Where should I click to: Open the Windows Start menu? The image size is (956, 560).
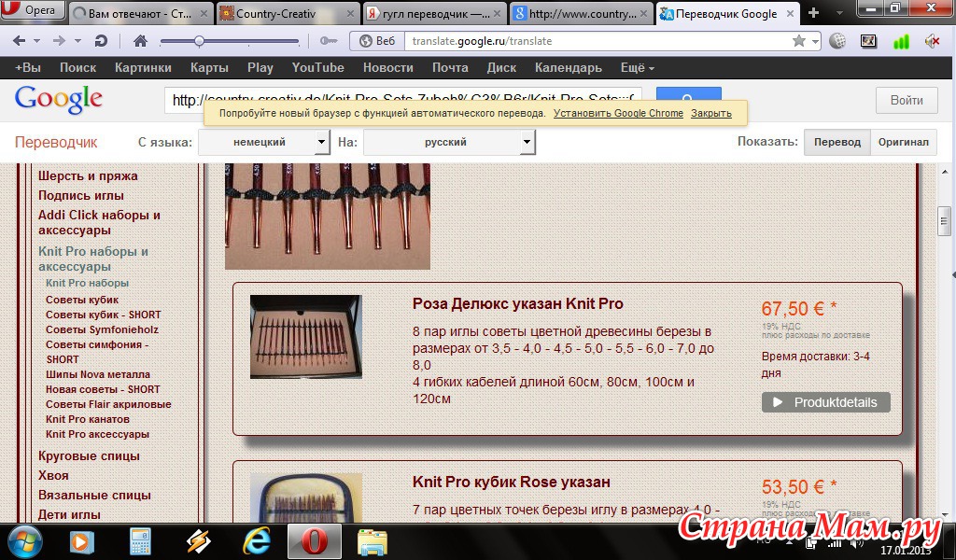point(24,541)
